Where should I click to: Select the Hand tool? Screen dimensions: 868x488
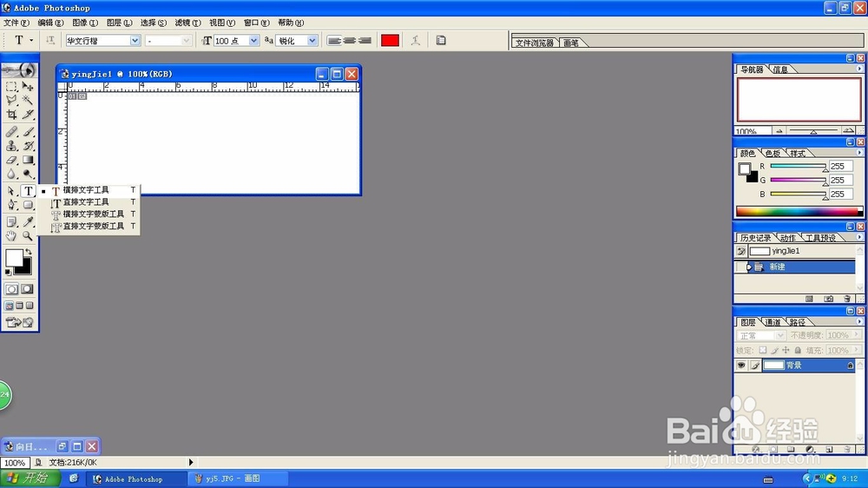[x=11, y=236]
